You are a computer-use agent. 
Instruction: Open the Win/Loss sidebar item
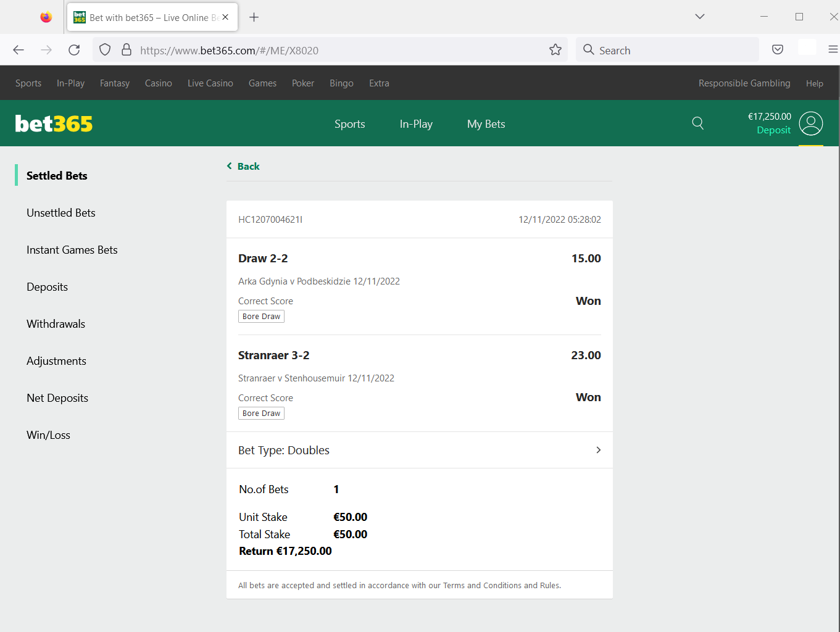[x=48, y=435]
